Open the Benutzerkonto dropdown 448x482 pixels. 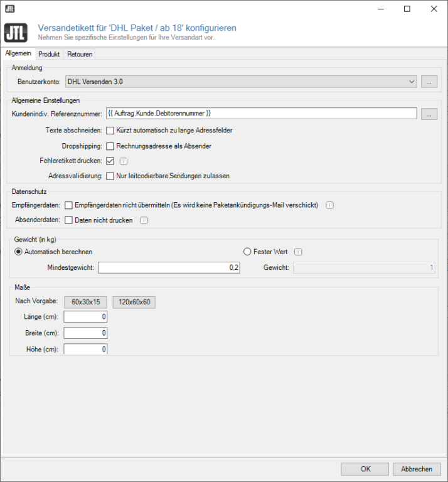click(x=241, y=81)
